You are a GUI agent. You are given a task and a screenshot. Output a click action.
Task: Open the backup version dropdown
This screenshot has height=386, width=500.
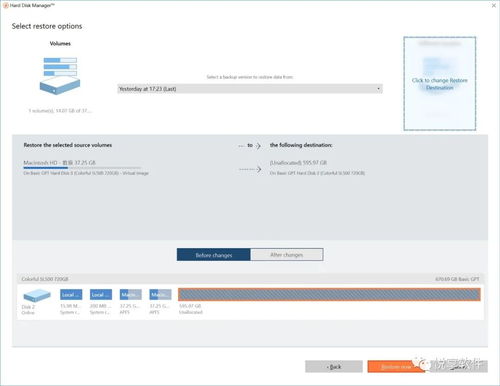250,89
